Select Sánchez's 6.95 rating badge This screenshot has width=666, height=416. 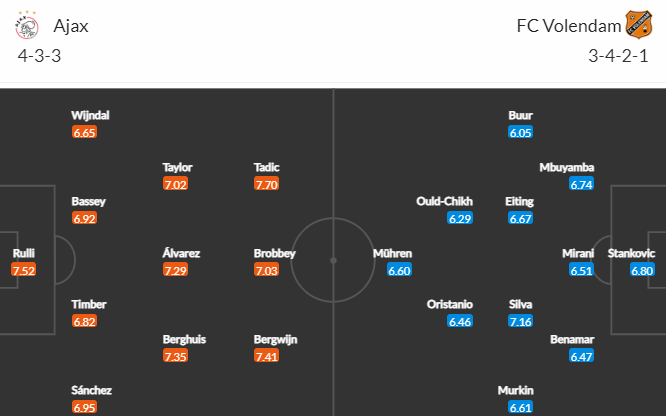(85, 408)
